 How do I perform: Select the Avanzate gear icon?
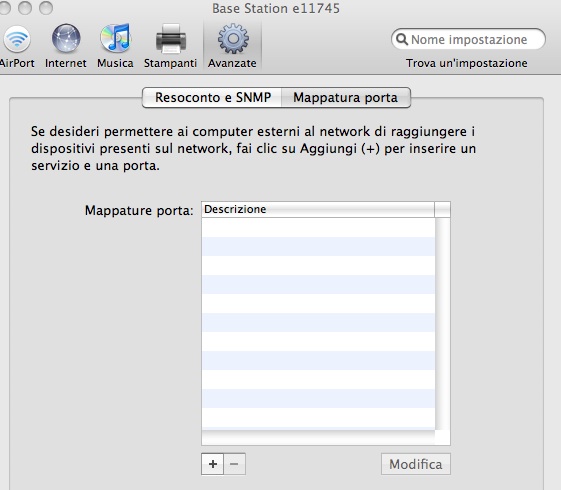[233, 38]
